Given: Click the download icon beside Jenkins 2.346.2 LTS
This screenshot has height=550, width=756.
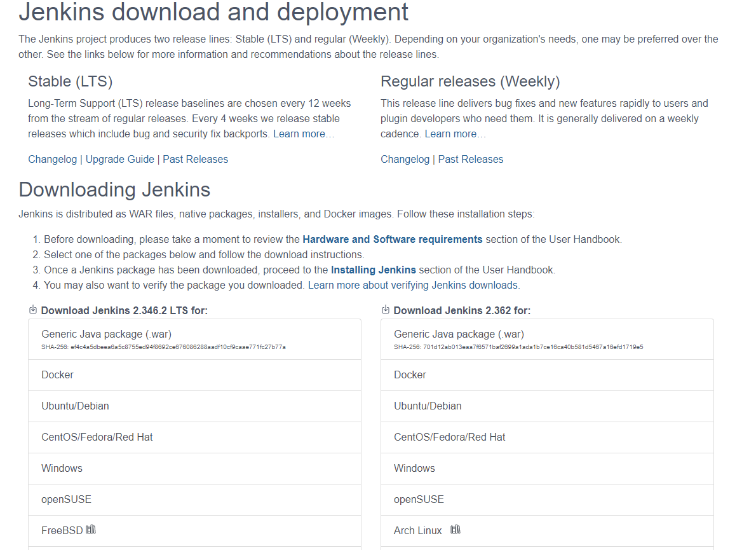Looking at the screenshot, I should [x=33, y=310].
